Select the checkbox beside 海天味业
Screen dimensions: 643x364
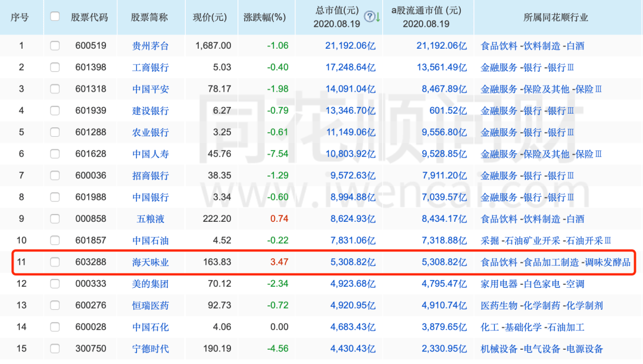(x=54, y=262)
